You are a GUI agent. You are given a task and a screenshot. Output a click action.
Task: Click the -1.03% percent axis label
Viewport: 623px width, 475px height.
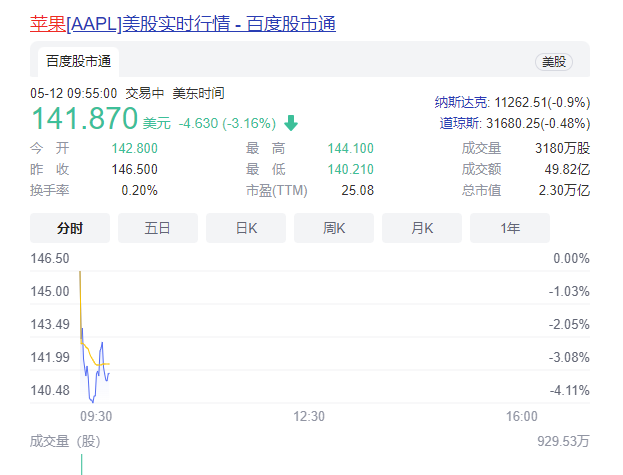pos(569,292)
